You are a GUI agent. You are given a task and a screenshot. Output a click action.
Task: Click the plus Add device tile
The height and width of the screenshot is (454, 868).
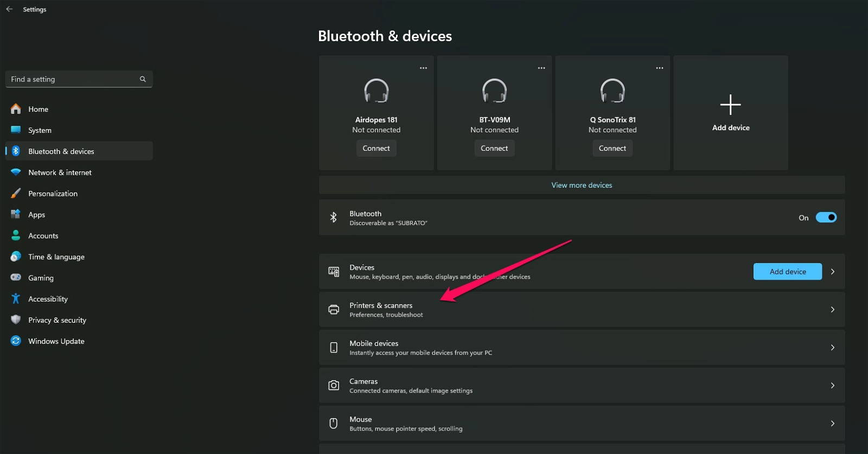(x=730, y=113)
